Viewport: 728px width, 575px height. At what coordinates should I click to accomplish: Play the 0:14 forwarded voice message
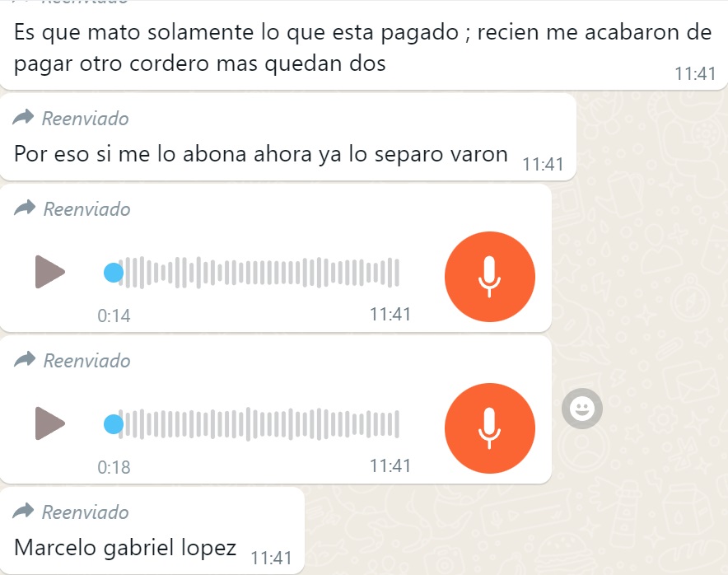(49, 272)
